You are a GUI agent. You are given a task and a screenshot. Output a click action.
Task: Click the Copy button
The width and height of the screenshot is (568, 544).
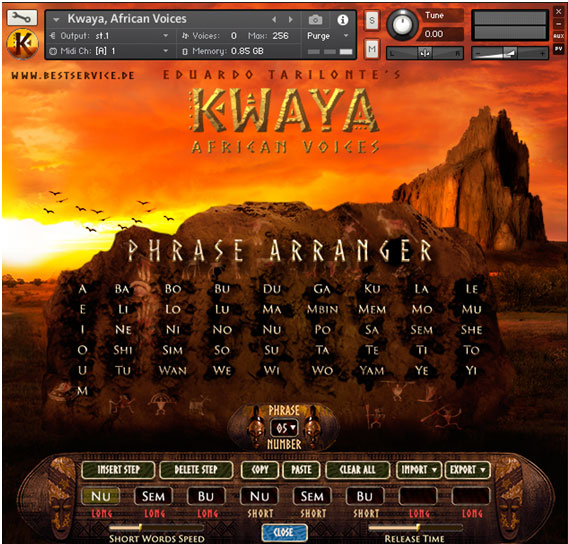[x=260, y=470]
